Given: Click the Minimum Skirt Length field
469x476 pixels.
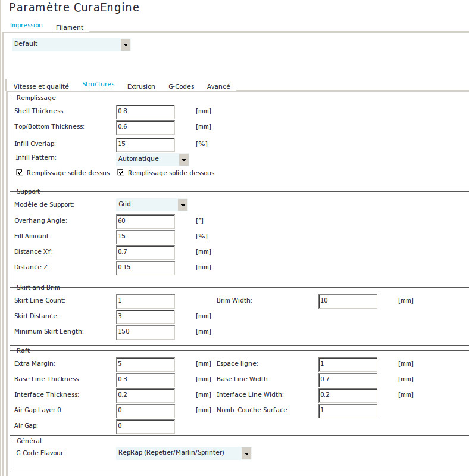Looking at the screenshot, I should pos(146,332).
